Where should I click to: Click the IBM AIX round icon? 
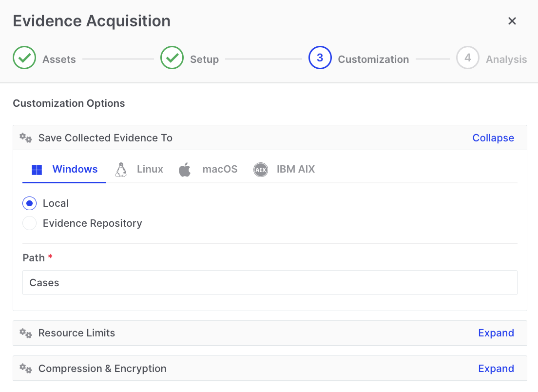coord(261,170)
